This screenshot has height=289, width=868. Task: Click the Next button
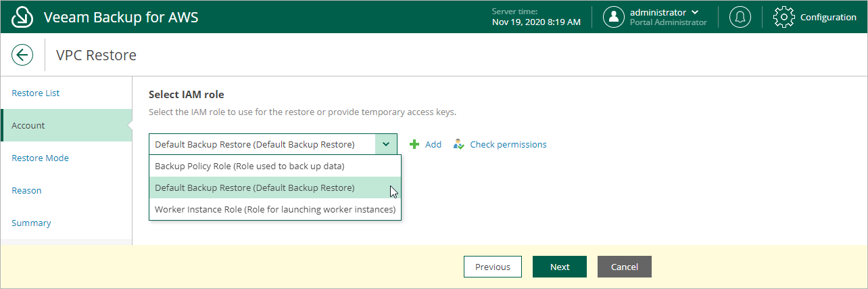tap(560, 267)
